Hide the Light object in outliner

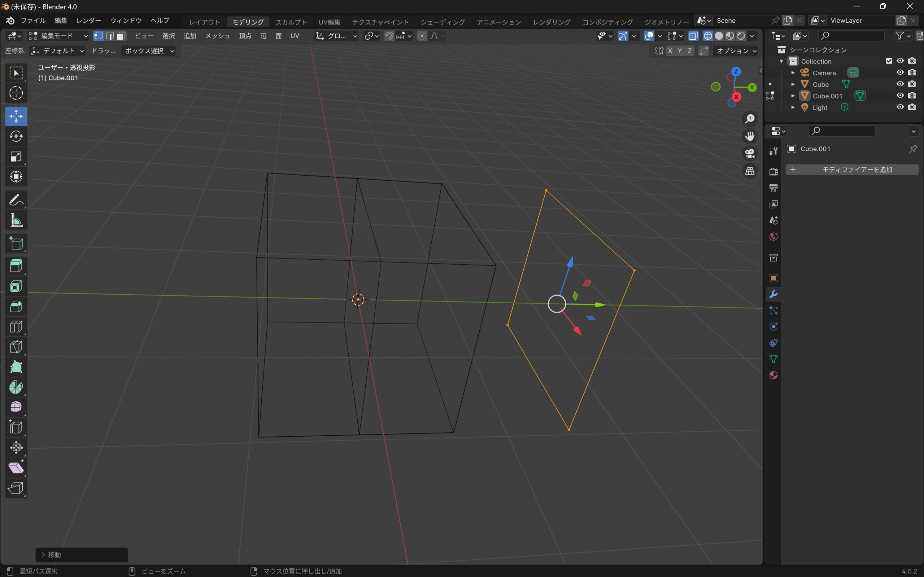click(x=900, y=107)
